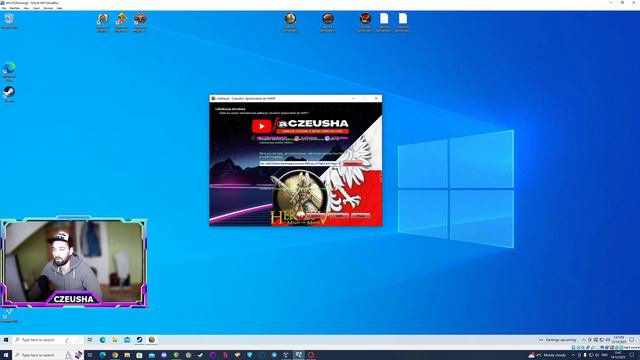Screen dimensions: 640x360
Task: Click the host taskbar search box
Action: [48, 355]
